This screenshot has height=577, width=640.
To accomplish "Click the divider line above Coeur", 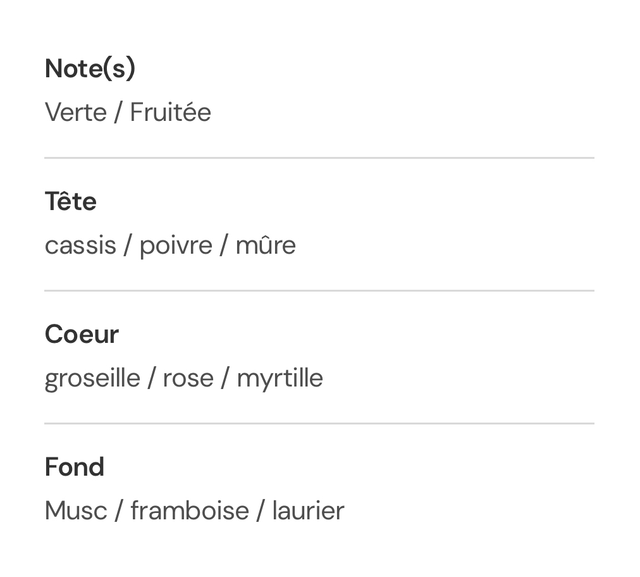I will (x=319, y=291).
